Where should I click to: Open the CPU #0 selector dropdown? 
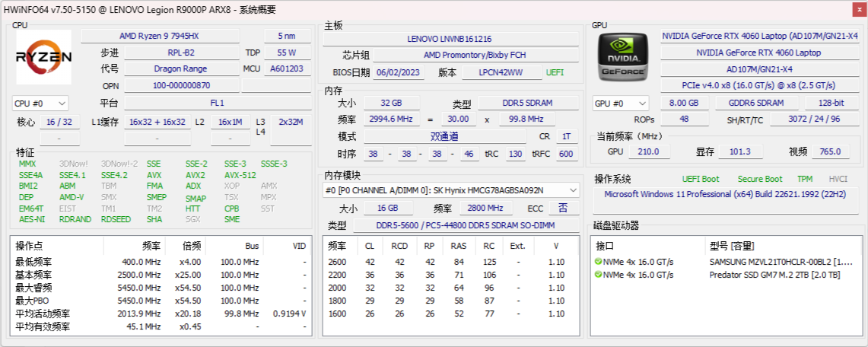(40, 103)
